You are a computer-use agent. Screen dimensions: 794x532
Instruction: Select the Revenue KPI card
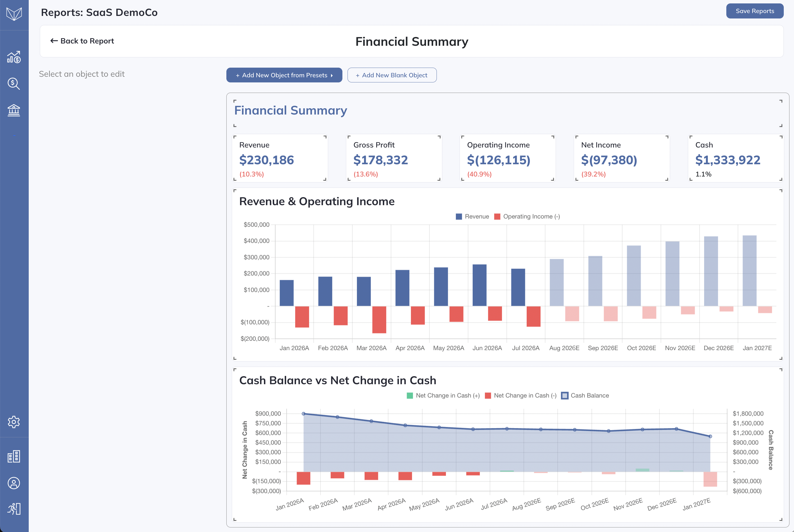280,158
